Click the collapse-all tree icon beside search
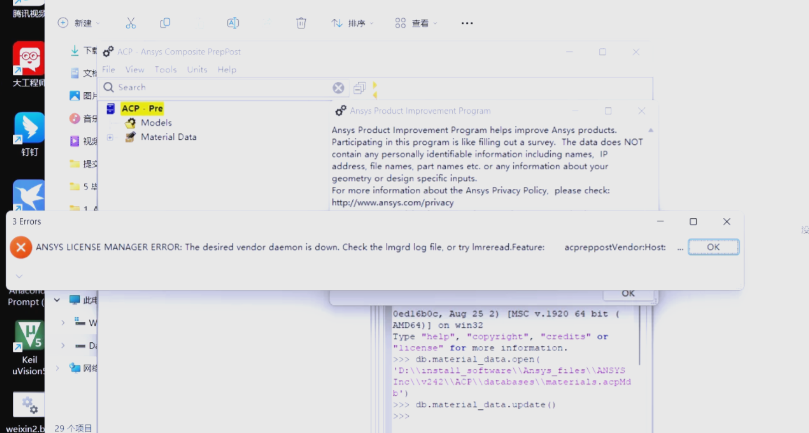 tap(360, 88)
